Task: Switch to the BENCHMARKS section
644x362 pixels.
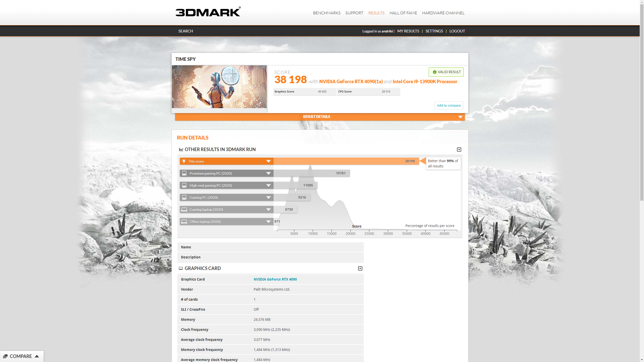Action: 327,13
